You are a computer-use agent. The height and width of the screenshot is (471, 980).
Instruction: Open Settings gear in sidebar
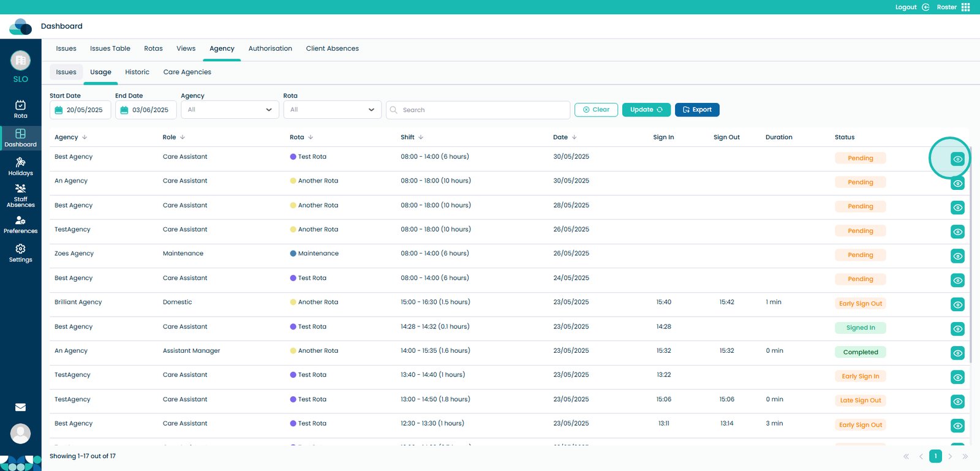point(20,253)
